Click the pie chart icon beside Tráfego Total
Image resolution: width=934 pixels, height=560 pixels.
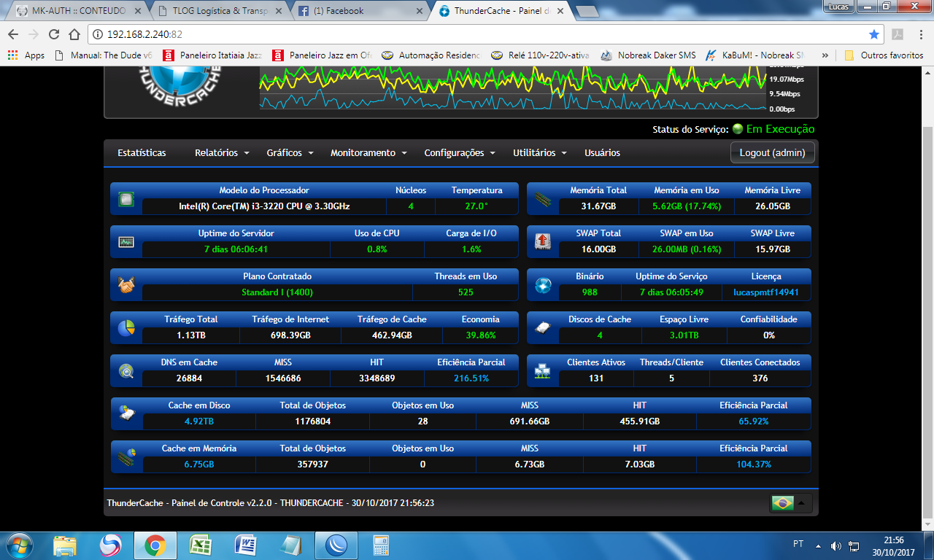pyautogui.click(x=126, y=328)
